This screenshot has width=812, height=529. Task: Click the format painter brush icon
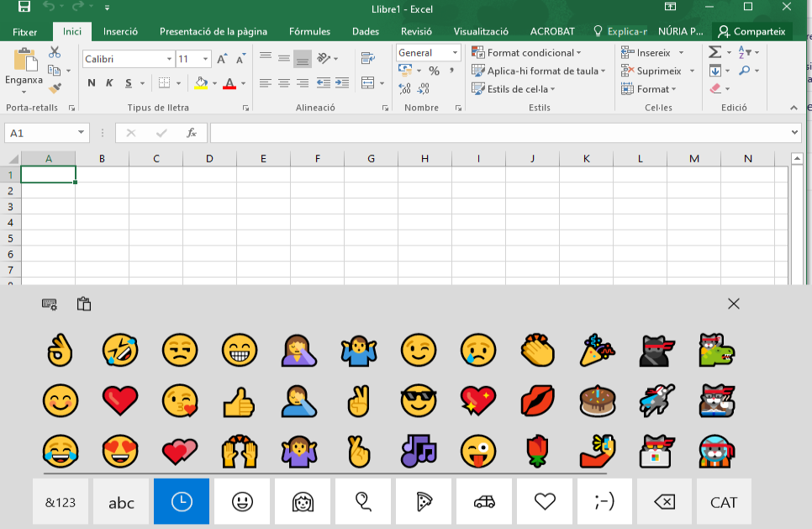point(55,87)
